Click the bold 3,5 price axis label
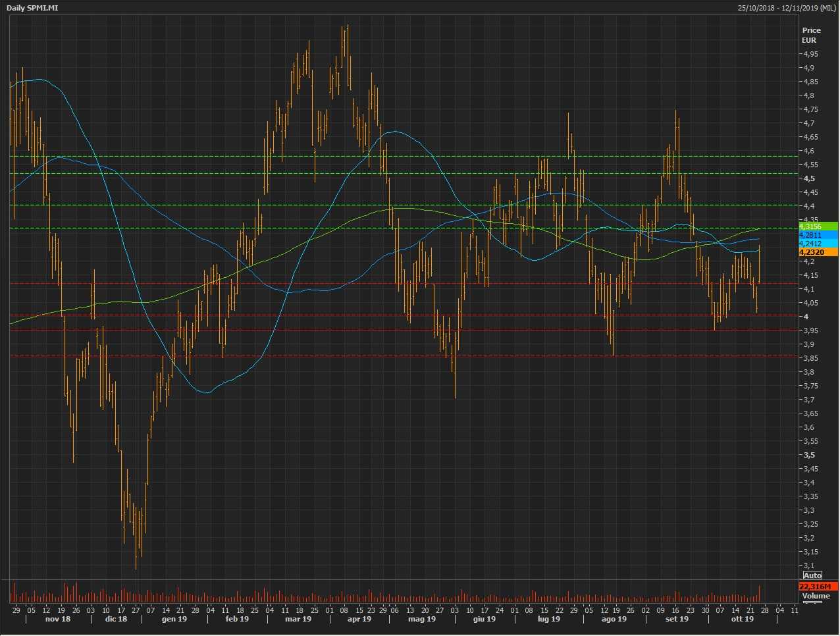This screenshot has height=636, width=840. click(808, 455)
